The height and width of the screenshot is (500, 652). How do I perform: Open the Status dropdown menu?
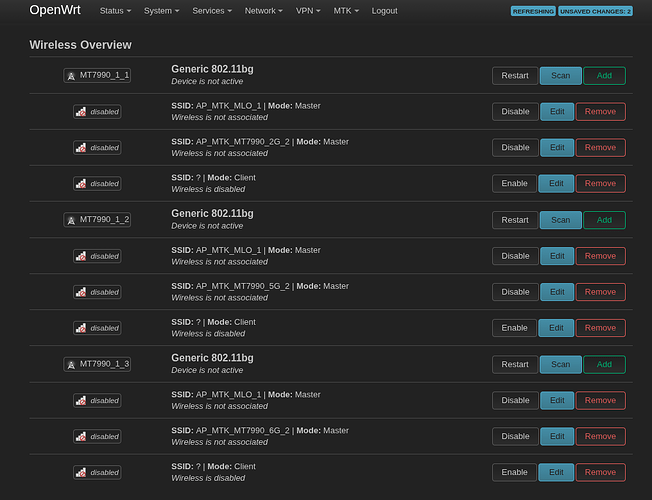click(116, 11)
